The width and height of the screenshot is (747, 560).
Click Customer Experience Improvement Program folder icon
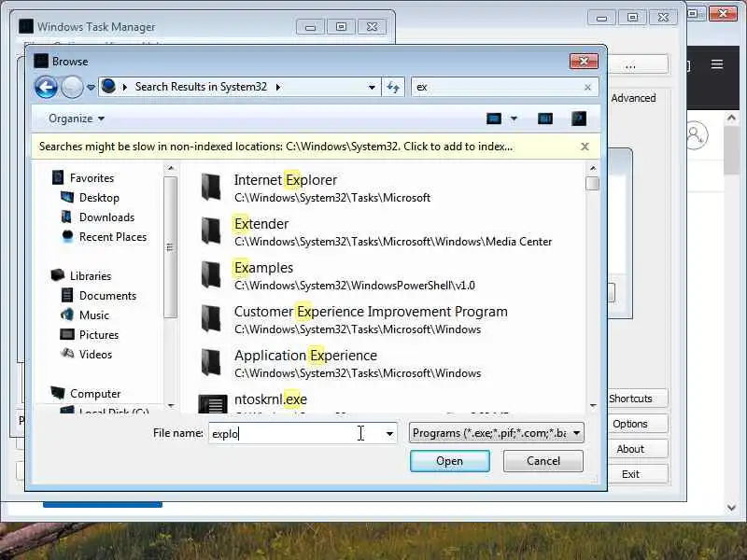[211, 318]
